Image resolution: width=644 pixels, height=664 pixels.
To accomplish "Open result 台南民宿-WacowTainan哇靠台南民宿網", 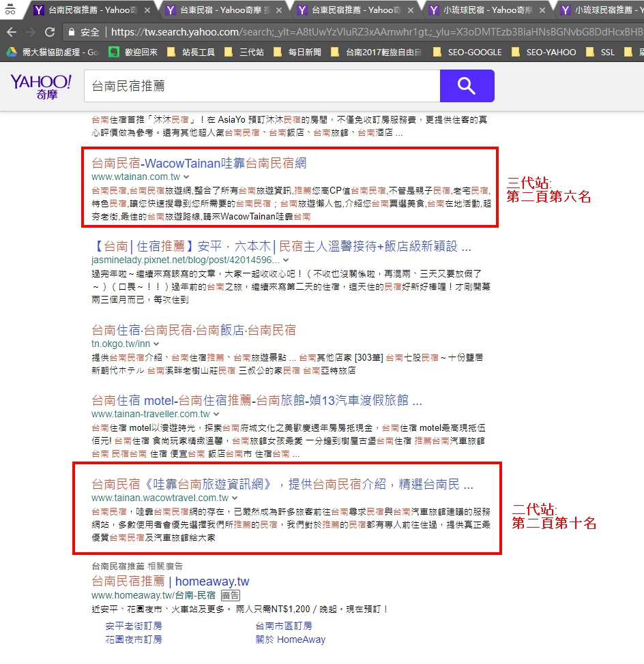I will (x=199, y=163).
